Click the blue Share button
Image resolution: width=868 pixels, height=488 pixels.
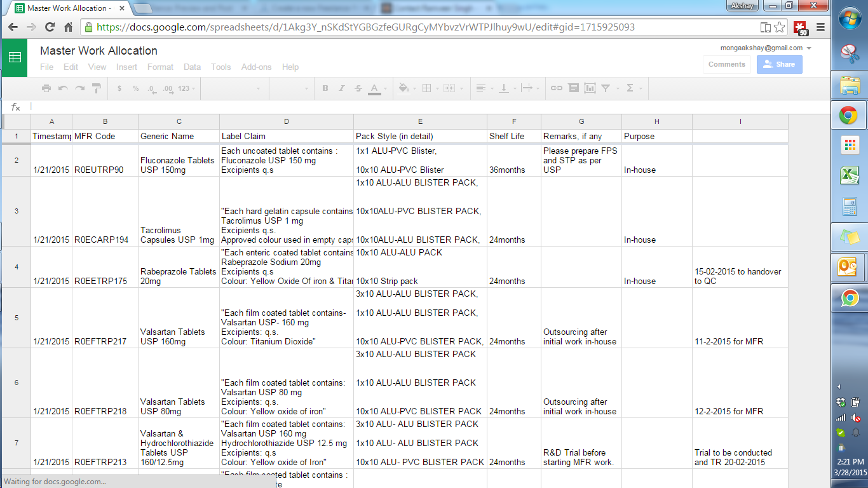(x=779, y=64)
